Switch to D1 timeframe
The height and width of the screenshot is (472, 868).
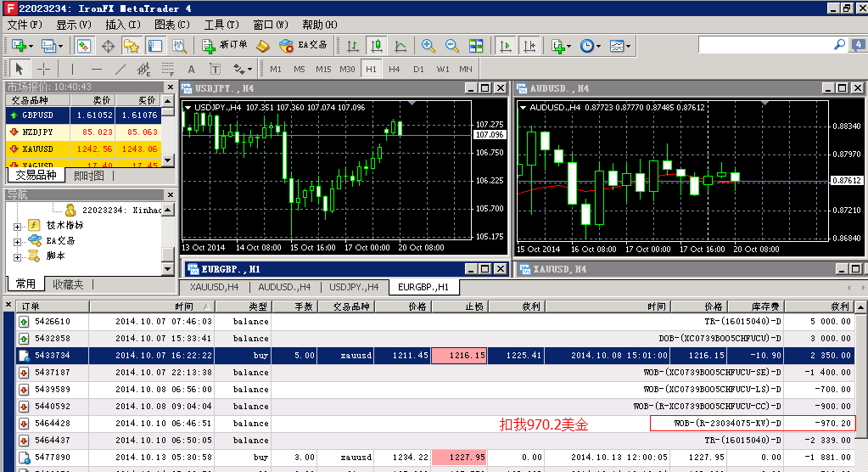pos(418,69)
